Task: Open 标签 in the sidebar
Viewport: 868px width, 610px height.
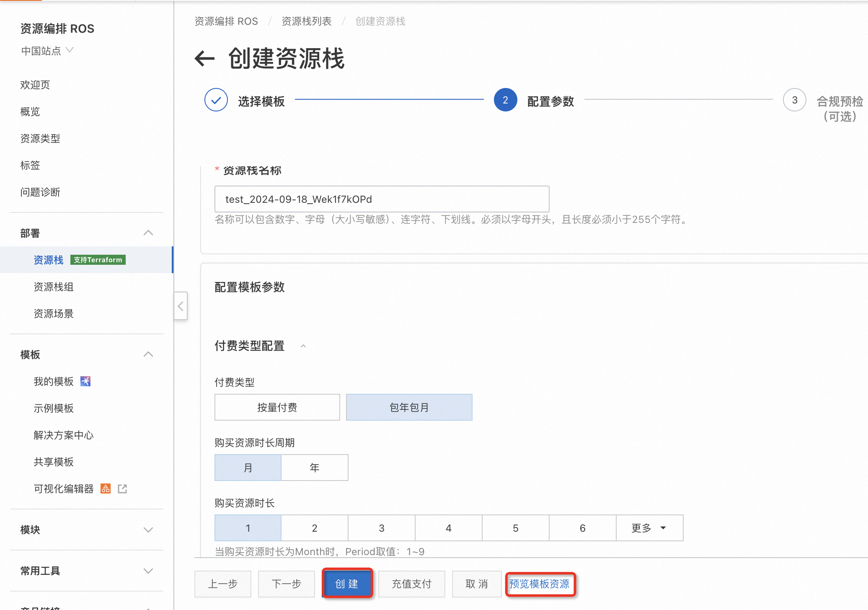Action: tap(30, 165)
